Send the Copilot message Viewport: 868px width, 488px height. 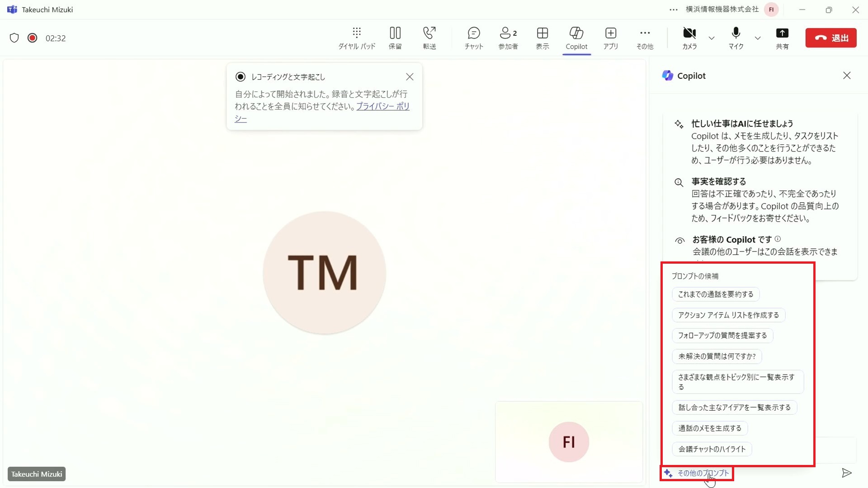(847, 473)
